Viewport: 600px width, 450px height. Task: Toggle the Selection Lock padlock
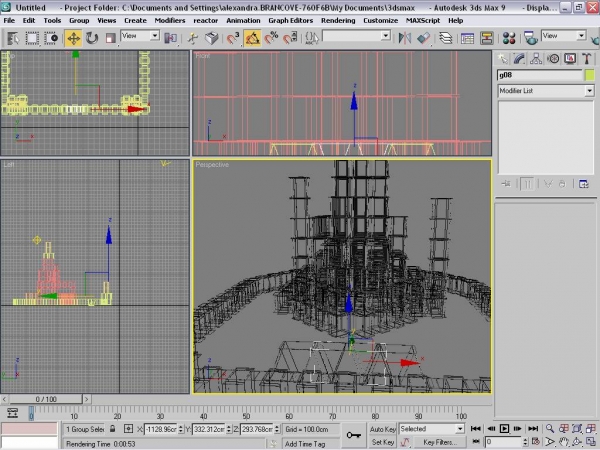point(112,429)
